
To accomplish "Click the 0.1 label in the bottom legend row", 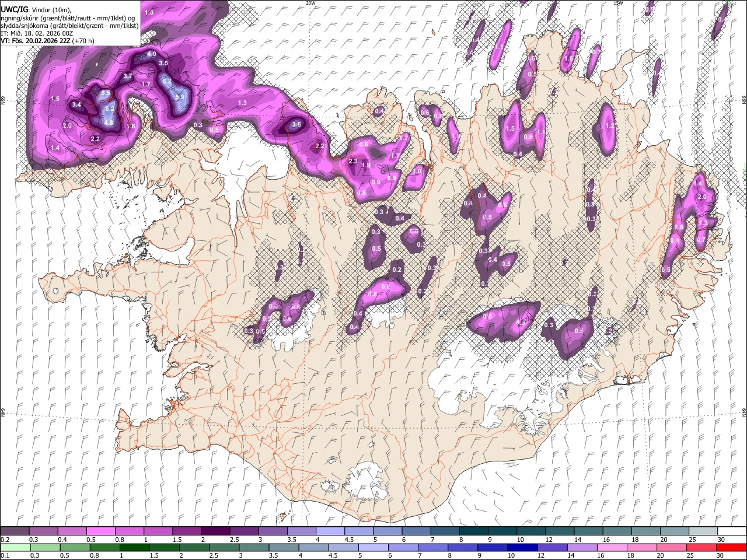I will (5, 556).
